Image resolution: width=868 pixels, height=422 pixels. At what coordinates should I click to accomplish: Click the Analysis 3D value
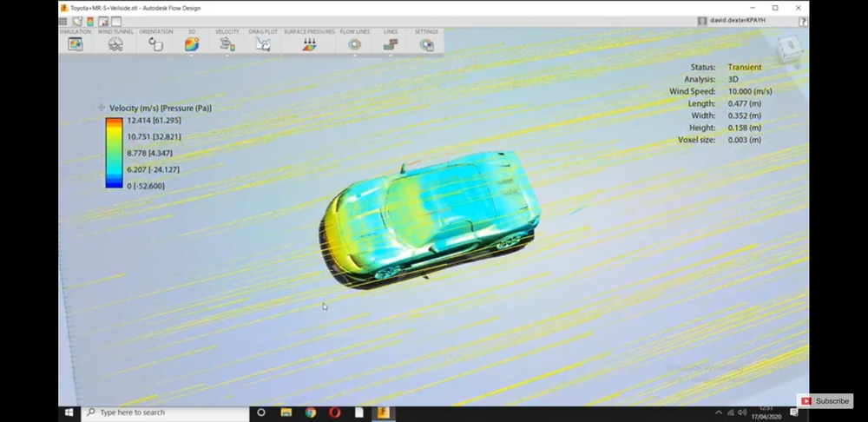click(x=733, y=79)
